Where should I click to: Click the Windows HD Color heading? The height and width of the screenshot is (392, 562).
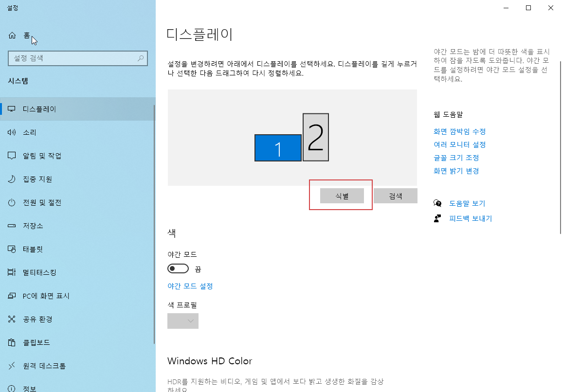210,361
